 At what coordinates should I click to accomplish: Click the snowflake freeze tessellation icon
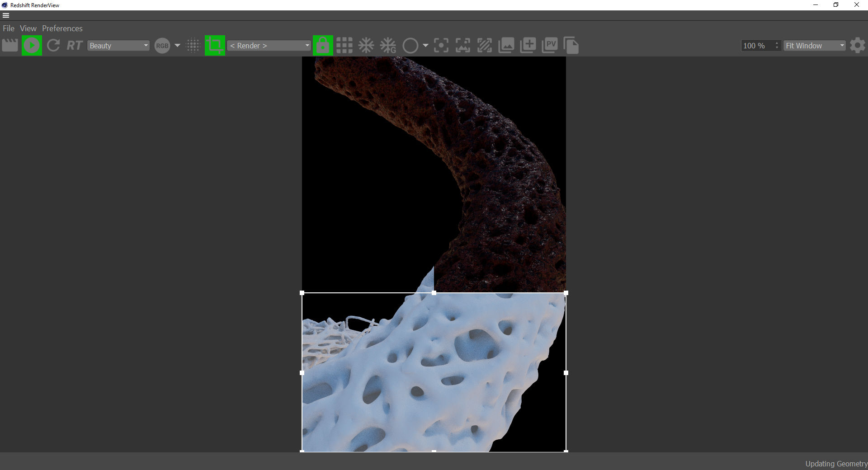click(366, 46)
